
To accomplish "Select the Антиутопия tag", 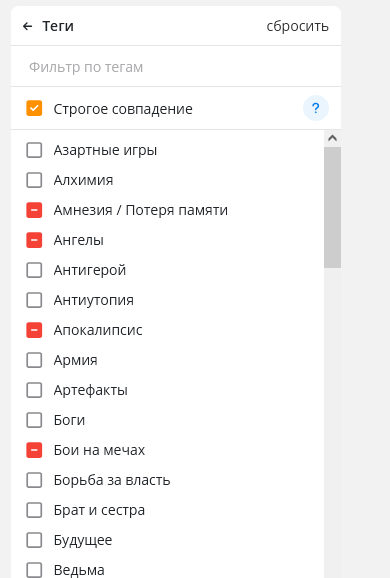I will (x=34, y=300).
